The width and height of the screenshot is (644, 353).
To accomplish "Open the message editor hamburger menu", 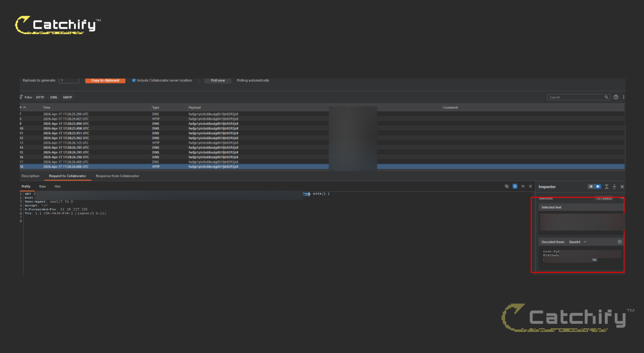I will [x=530, y=186].
